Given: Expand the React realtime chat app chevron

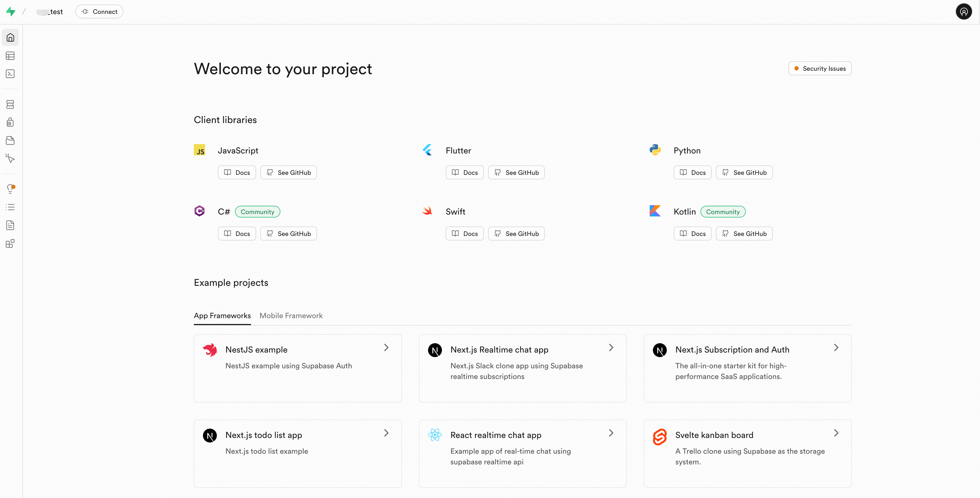Looking at the screenshot, I should pos(611,433).
